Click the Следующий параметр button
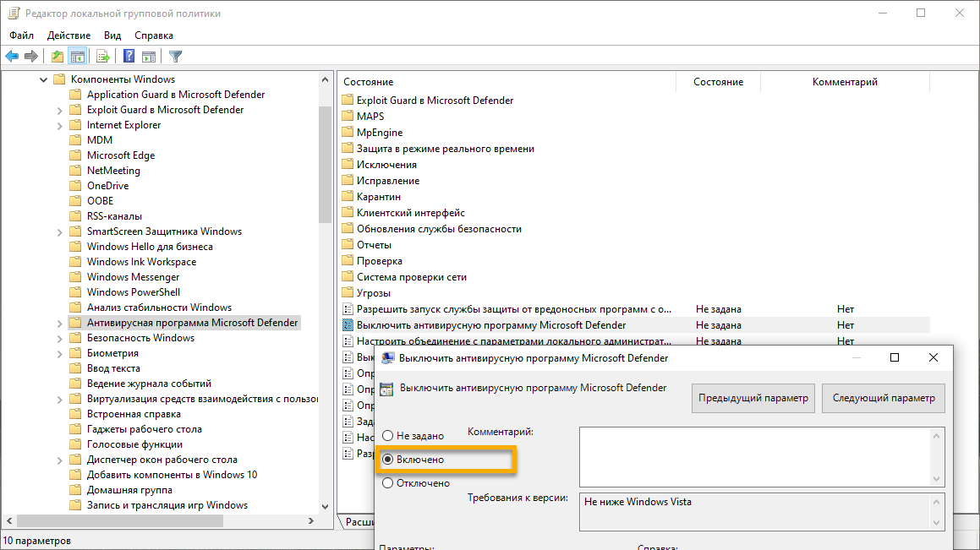980x550 pixels. pyautogui.click(x=883, y=398)
